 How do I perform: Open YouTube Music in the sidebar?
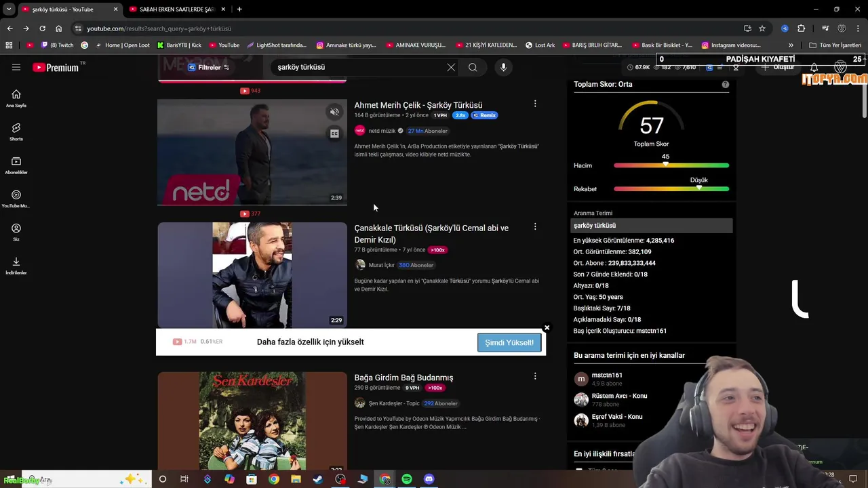coord(16,199)
